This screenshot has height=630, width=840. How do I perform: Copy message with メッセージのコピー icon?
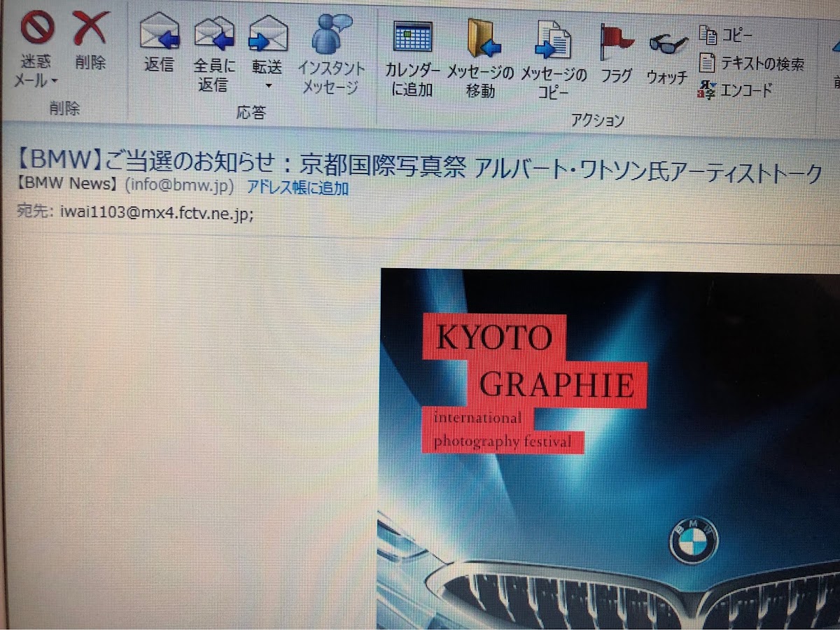[x=554, y=40]
